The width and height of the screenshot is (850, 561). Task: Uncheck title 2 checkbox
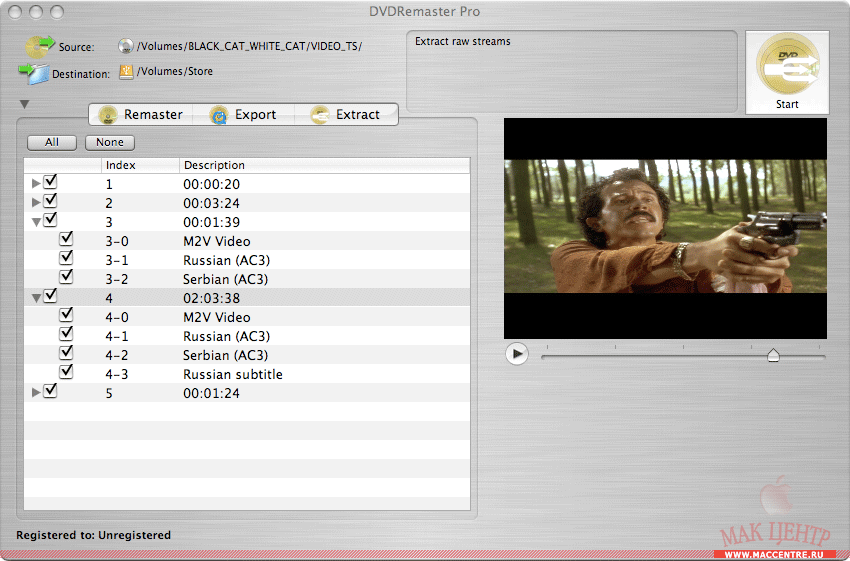pos(50,201)
